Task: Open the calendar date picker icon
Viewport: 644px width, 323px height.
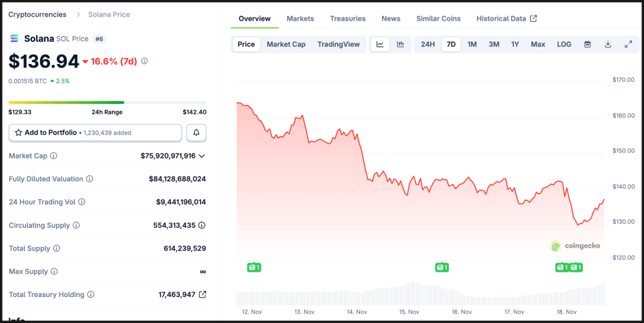Action: pos(587,45)
